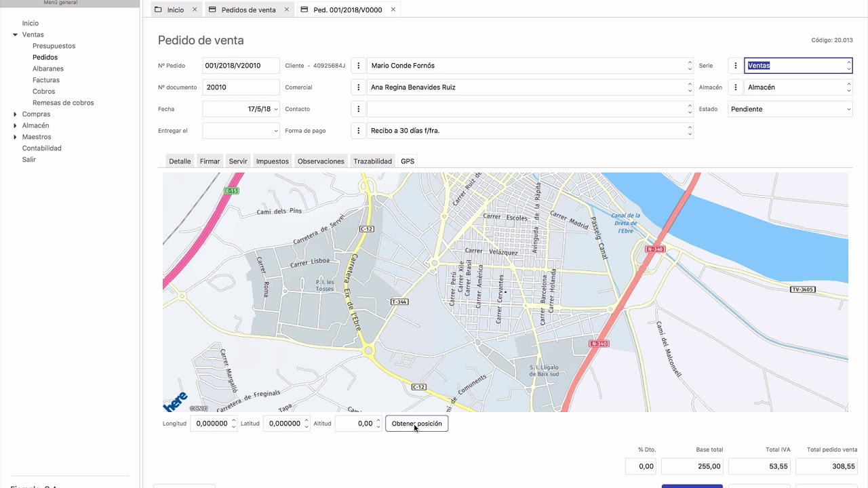868x488 pixels.
Task: Open the empty Contacto combo box
Action: (x=530, y=109)
